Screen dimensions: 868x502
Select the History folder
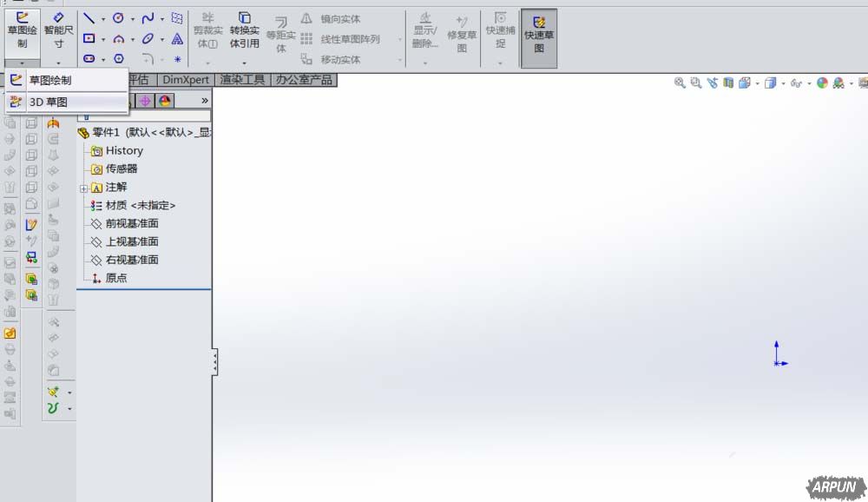click(x=117, y=151)
